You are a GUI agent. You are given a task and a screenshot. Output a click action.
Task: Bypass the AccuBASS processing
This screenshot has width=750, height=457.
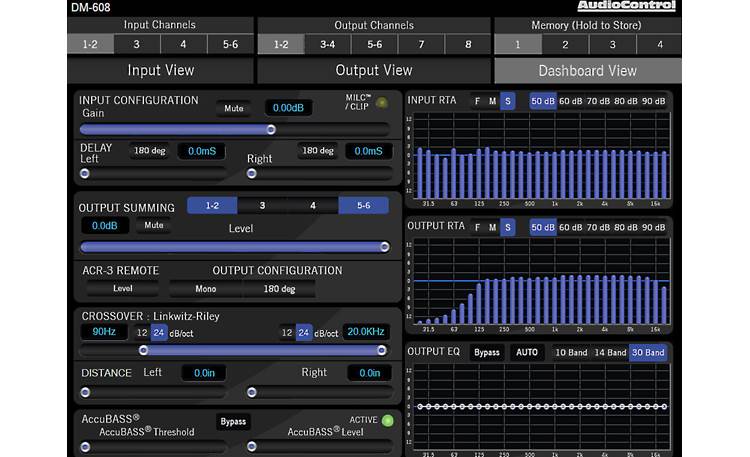[233, 422]
